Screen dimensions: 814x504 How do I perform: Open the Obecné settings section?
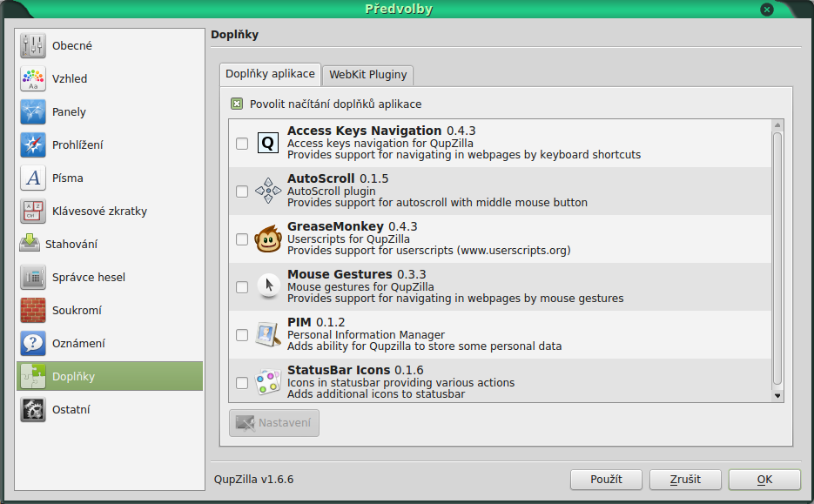110,45
